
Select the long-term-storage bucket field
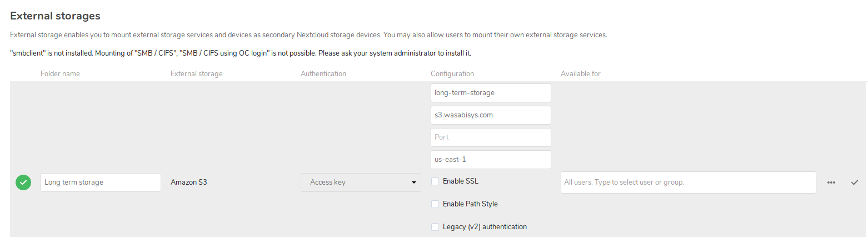pyautogui.click(x=491, y=93)
